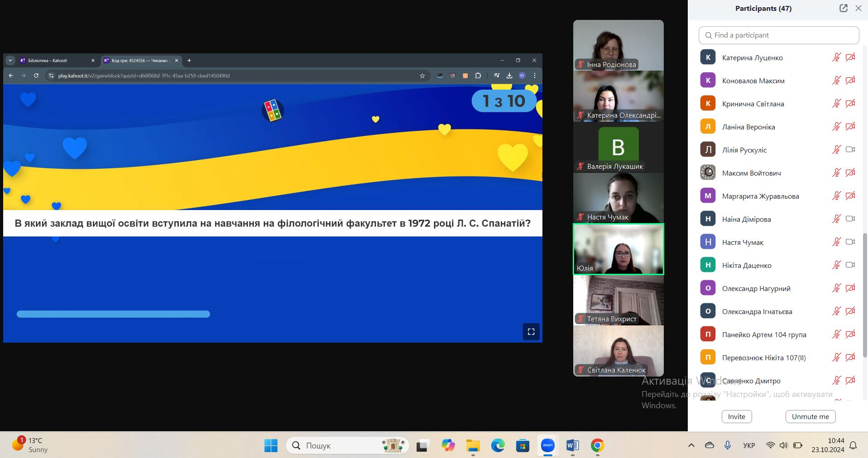Click the Find a participant search field
The image size is (868, 458).
779,35
